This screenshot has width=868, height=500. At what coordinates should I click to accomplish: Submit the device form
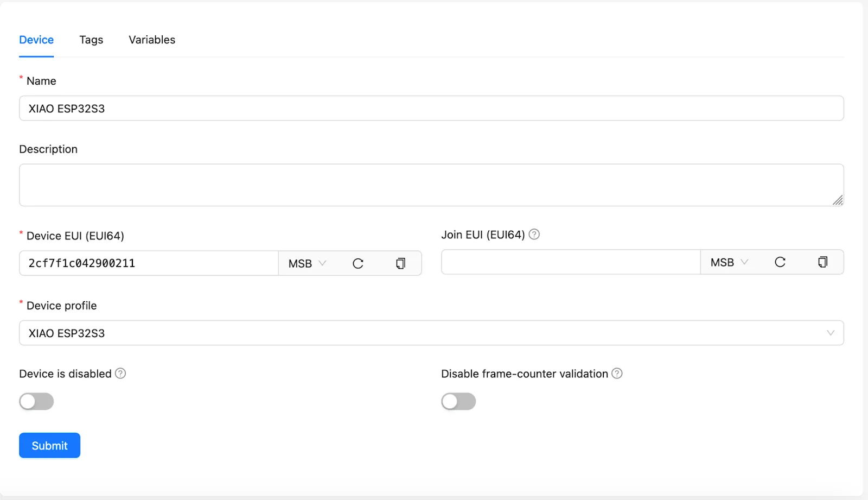(x=49, y=446)
